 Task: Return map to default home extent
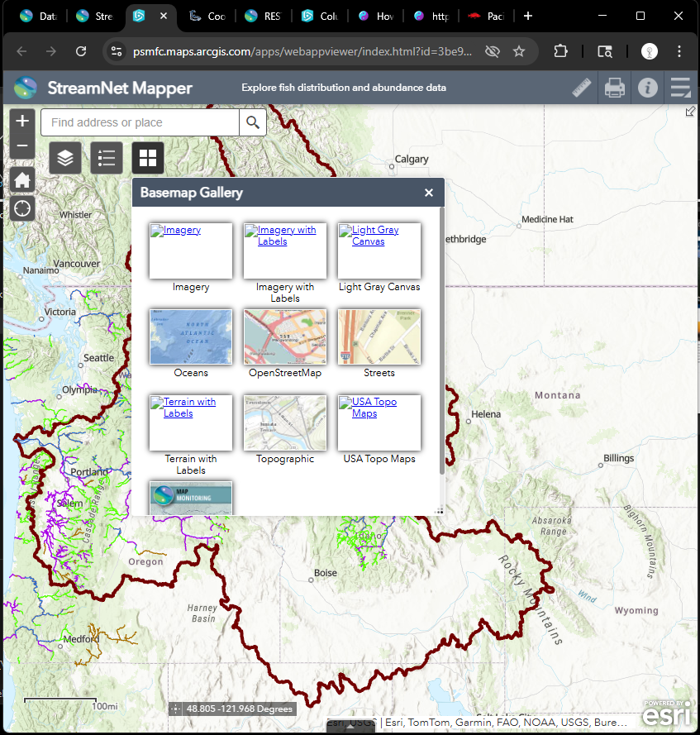[22, 179]
